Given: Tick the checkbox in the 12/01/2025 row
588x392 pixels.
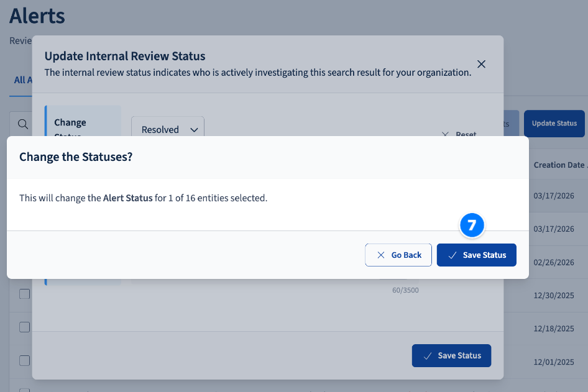Looking at the screenshot, I should 25,360.
